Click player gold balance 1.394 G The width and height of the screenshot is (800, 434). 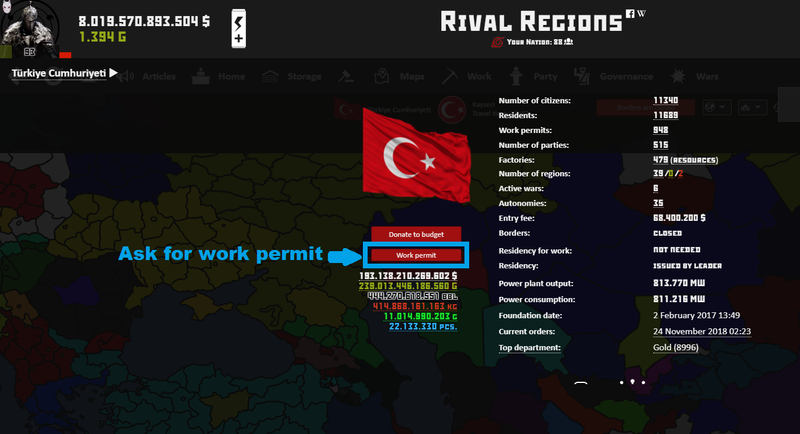(x=103, y=37)
